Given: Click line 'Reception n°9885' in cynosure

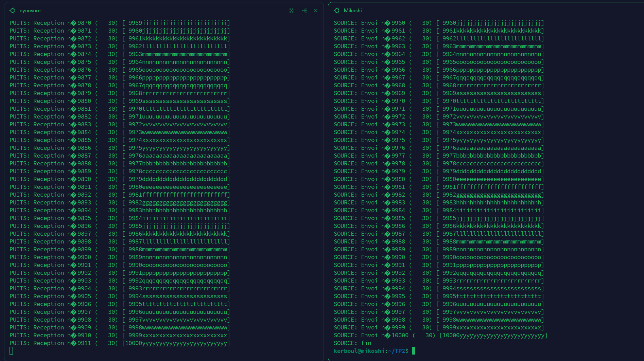Looking at the screenshot, I should [120, 140].
